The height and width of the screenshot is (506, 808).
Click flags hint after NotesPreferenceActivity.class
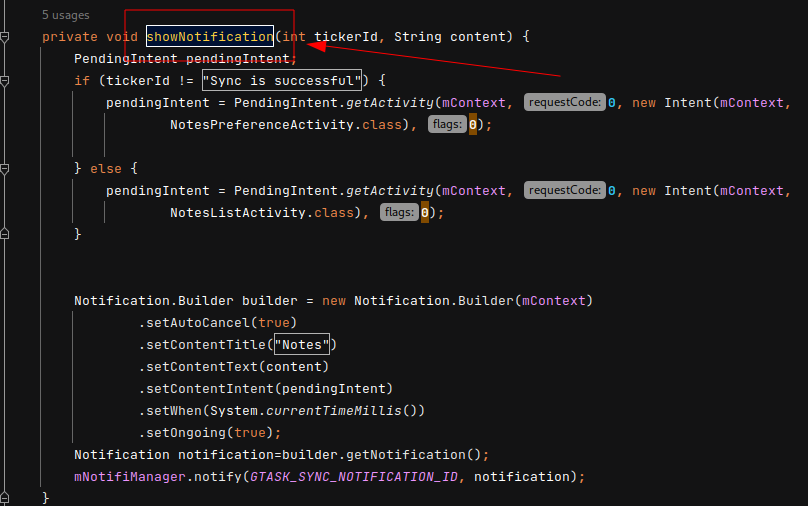click(447, 124)
